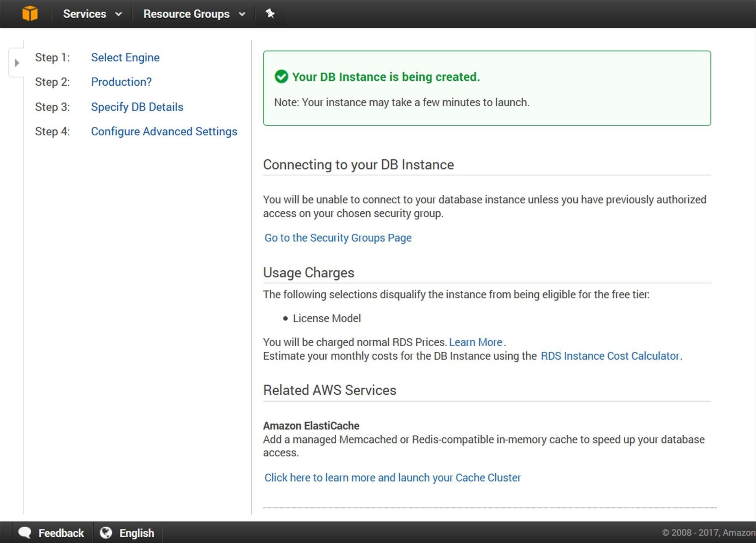
Task: Open Step 3 Specify DB Details
Action: coord(137,107)
